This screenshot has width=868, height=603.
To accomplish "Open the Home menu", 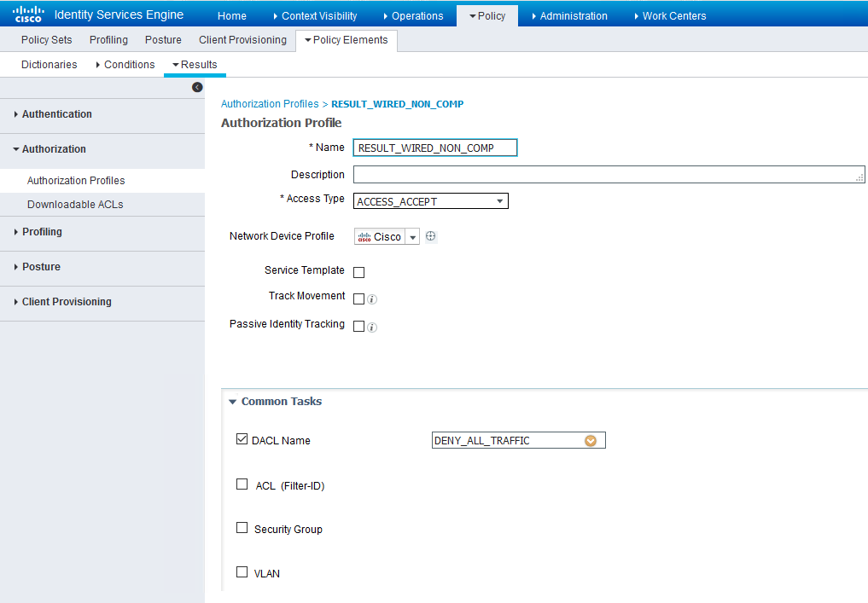I will click(x=232, y=16).
